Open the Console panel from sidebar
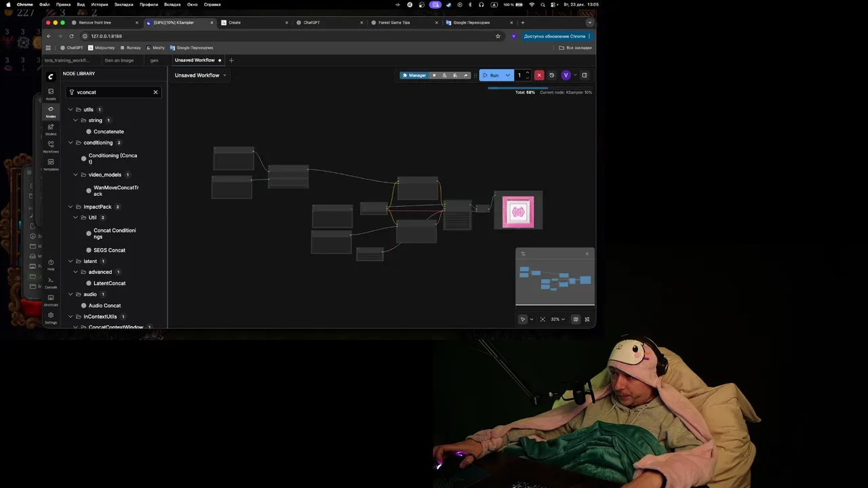The height and width of the screenshot is (488, 868). [51, 282]
